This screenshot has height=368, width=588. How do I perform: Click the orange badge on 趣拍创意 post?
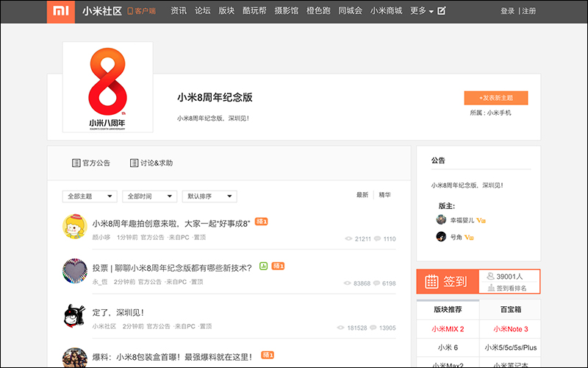click(262, 222)
